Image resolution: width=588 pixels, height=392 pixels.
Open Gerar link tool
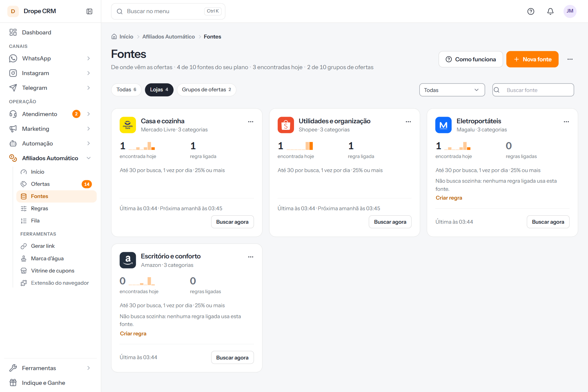[56, 246]
